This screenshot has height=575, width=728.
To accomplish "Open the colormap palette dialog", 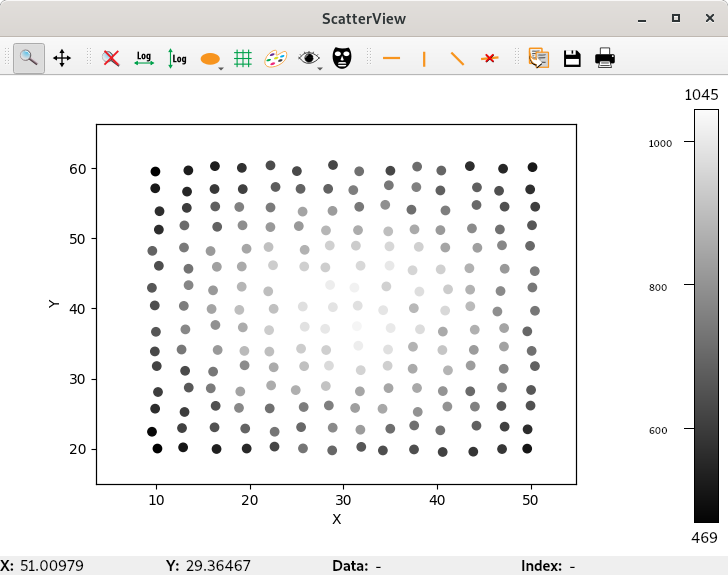I will (x=275, y=58).
